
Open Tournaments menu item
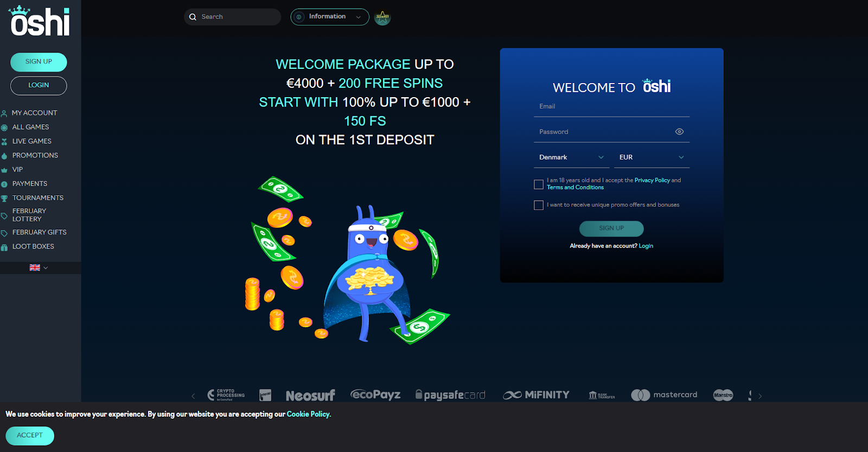tap(38, 198)
